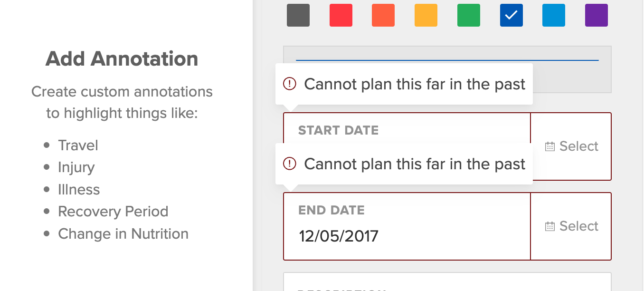Edit the End Date value 12/05/2017
The image size is (644, 291).
[338, 236]
